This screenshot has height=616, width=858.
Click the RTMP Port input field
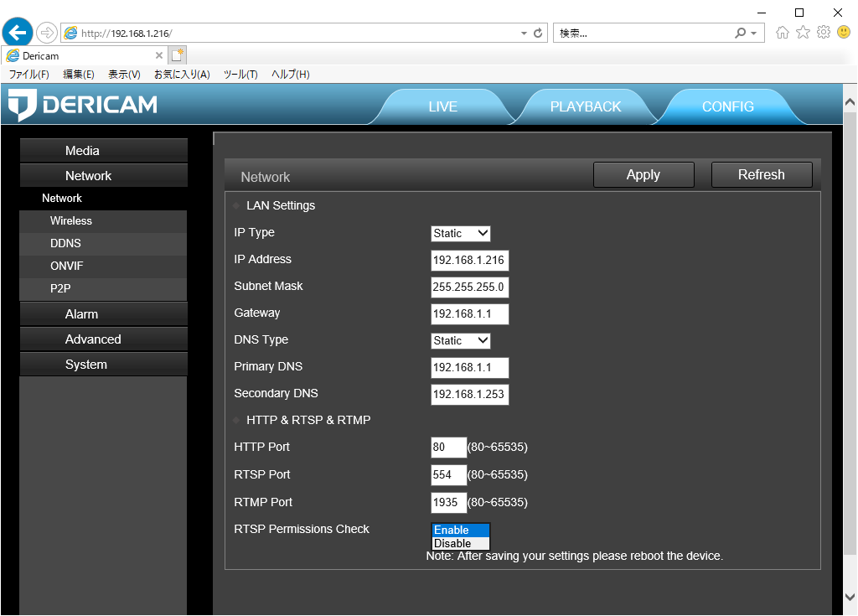pos(449,502)
